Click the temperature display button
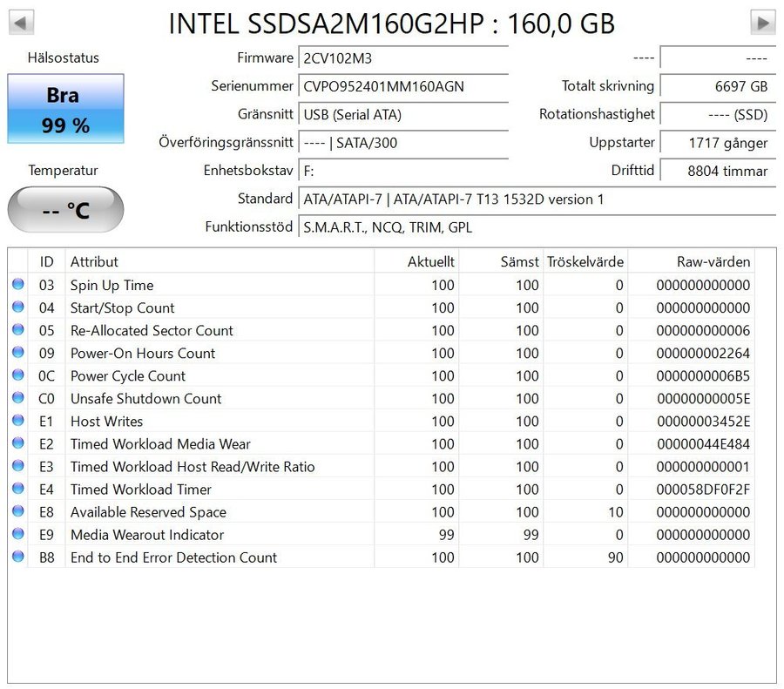 (65, 210)
